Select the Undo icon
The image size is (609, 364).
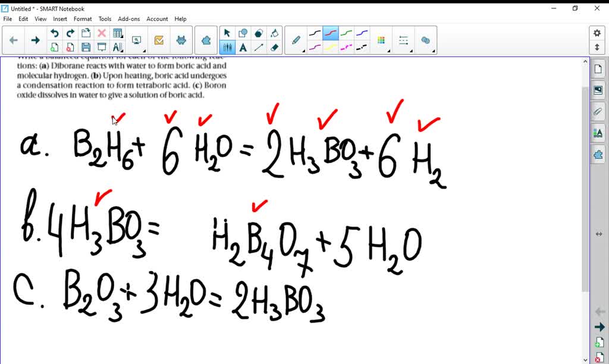(x=56, y=33)
